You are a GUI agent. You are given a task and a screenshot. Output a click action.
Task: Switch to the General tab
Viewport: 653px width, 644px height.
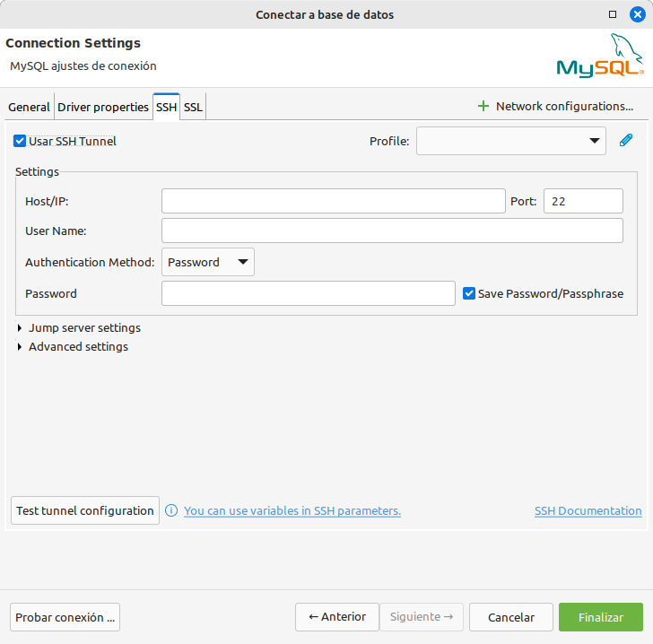click(29, 107)
